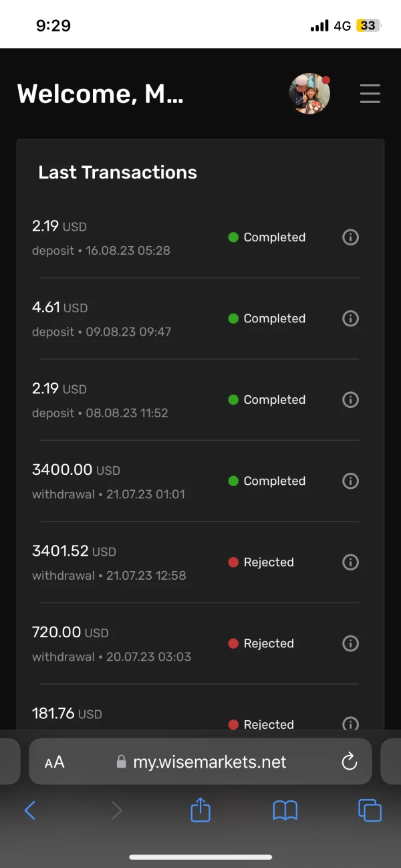This screenshot has width=401, height=868.
Task: Tap the my.wisemarkets.net address bar
Action: [209, 762]
